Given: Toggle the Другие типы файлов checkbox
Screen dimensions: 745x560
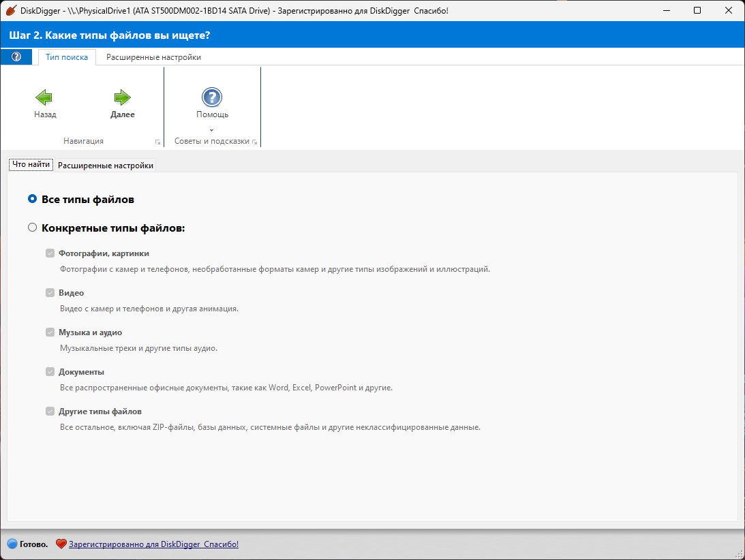Looking at the screenshot, I should tap(50, 411).
